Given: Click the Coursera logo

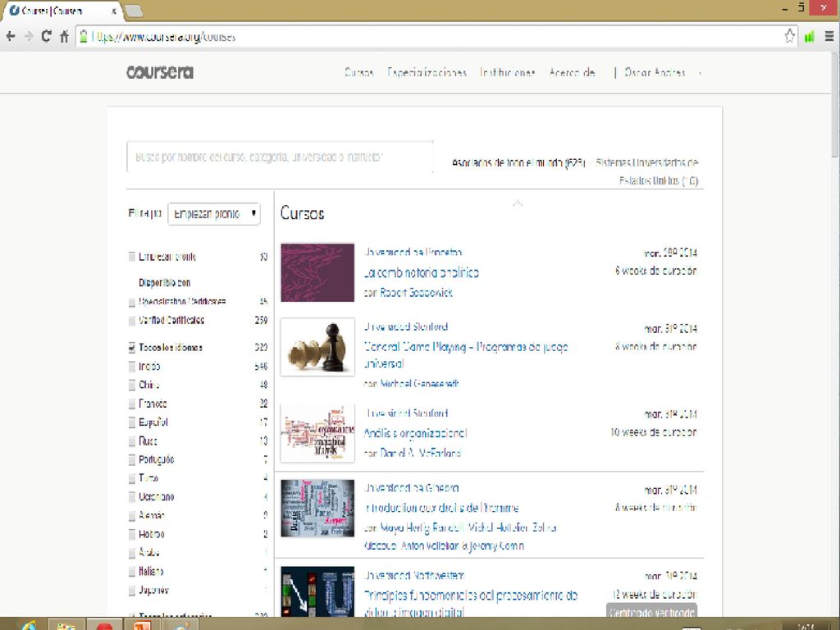Looking at the screenshot, I should click(160, 72).
